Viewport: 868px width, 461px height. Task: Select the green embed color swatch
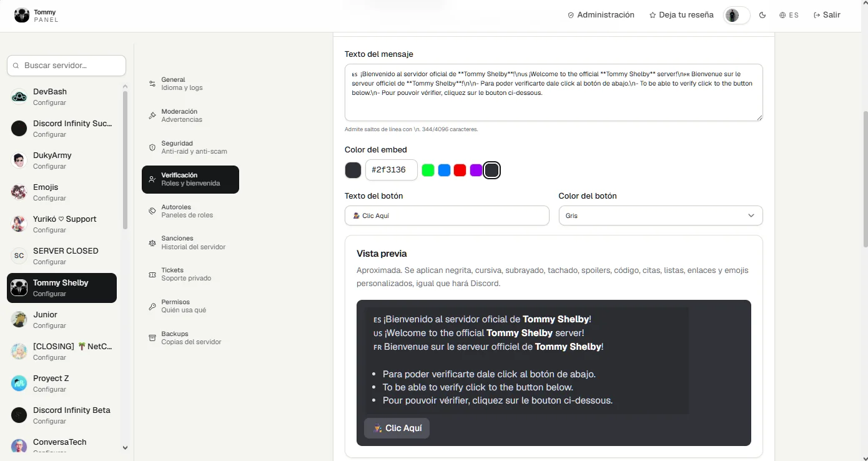tap(428, 170)
